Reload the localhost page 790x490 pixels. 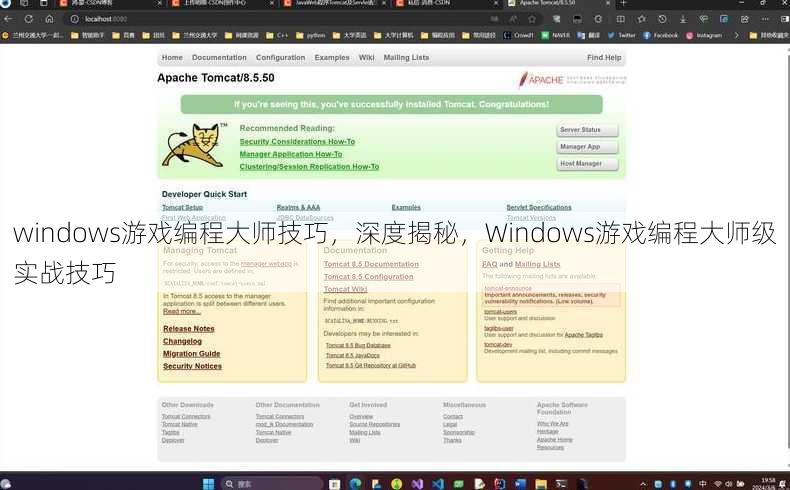pos(29,19)
